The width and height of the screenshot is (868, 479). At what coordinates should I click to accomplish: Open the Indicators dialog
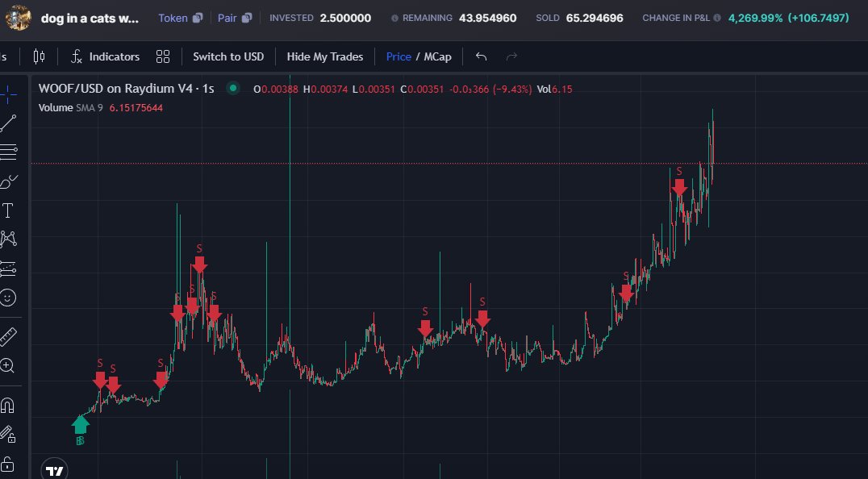[x=105, y=56]
